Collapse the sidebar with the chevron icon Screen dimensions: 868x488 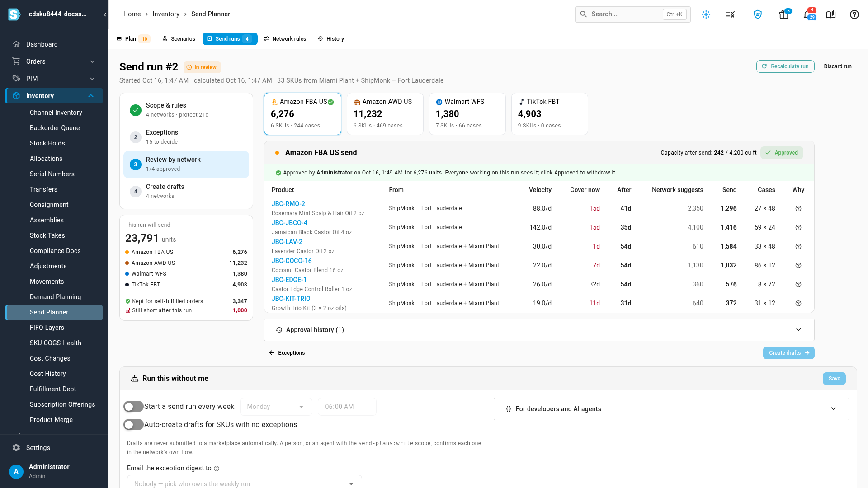(x=105, y=14)
